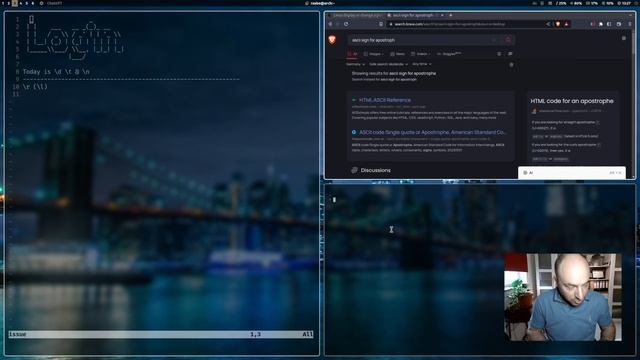Screen dimensions: 640x360
Task: Reload the page with the refresh icon
Action: [346, 24]
